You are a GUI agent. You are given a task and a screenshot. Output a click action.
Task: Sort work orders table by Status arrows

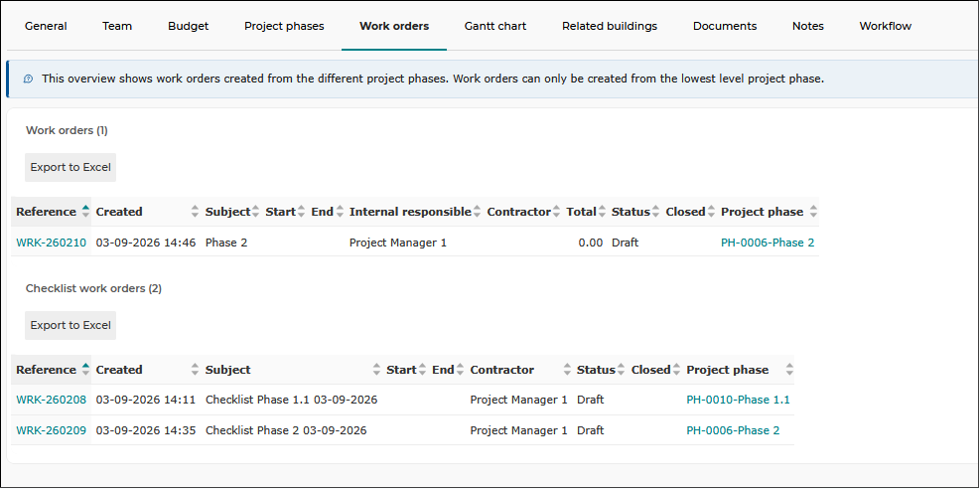point(655,212)
